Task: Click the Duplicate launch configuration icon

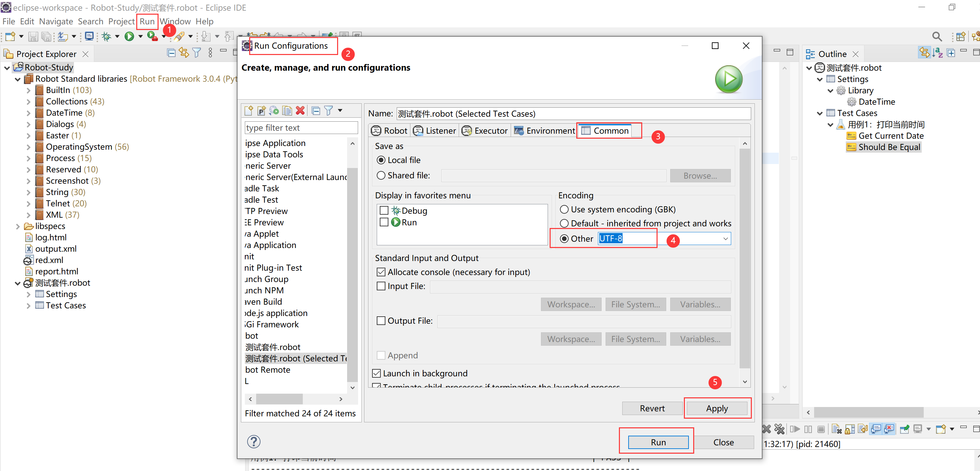Action: click(287, 111)
